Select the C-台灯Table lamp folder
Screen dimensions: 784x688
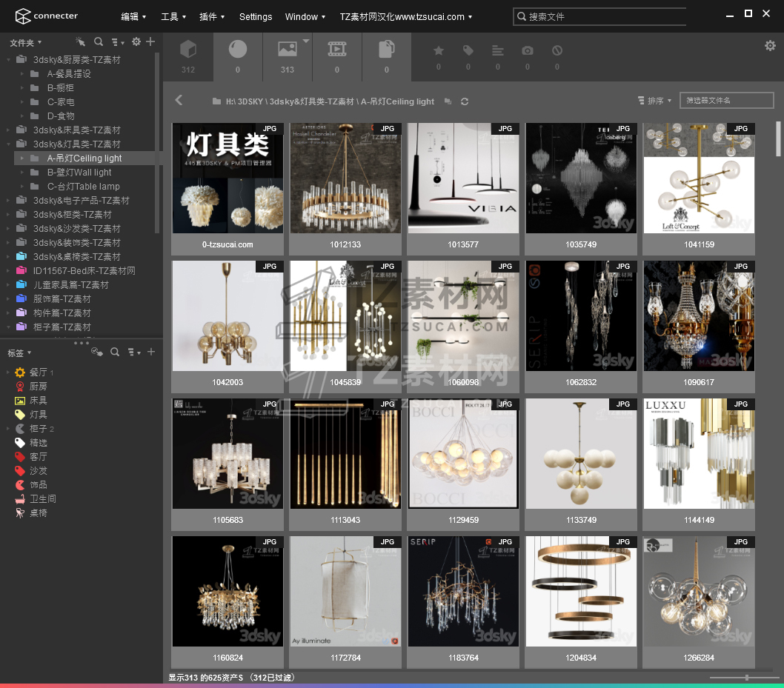pyautogui.click(x=83, y=187)
